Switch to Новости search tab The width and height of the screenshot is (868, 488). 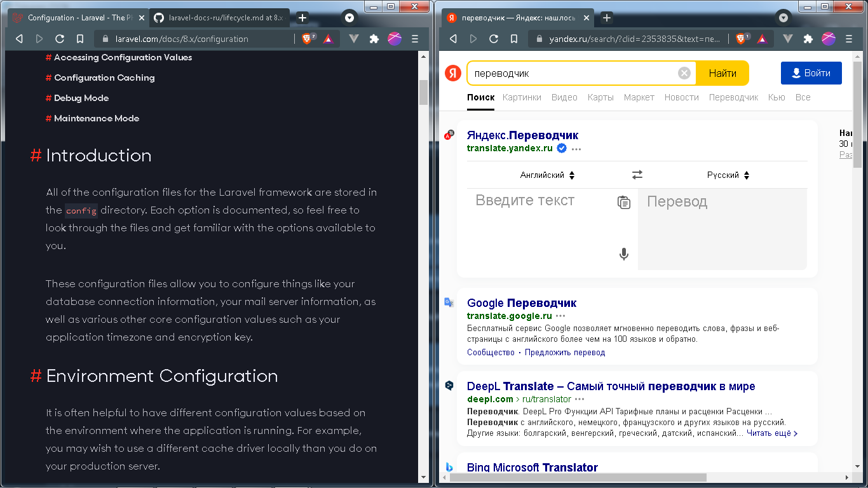[681, 97]
